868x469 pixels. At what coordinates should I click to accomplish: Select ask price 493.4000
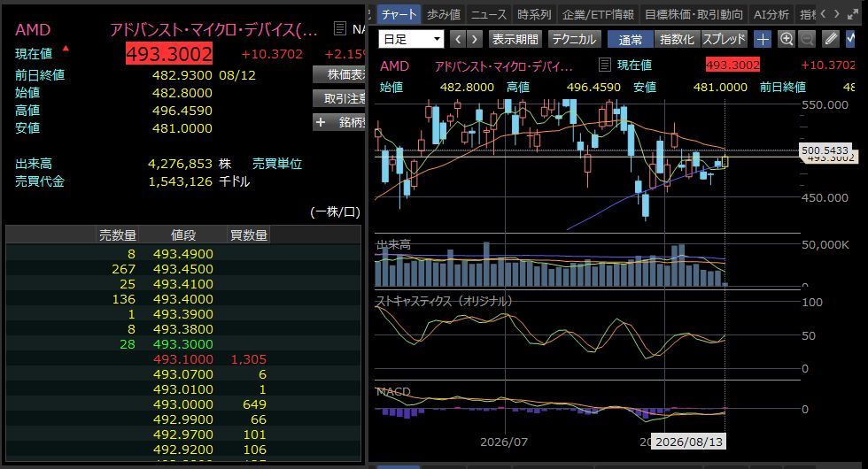point(182,299)
